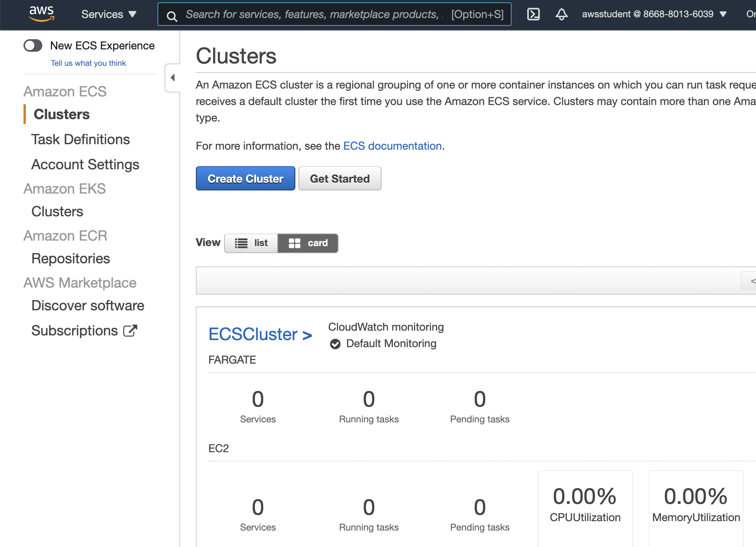Open the ECS documentation link

392,146
